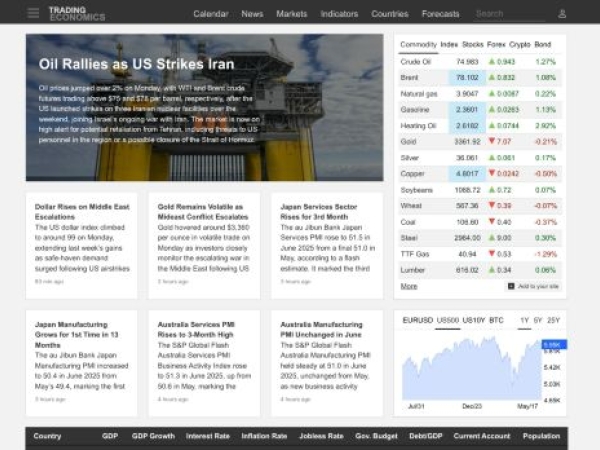The height and width of the screenshot is (450, 600).
Task: Open the Forecasts menu
Action: [440, 14]
